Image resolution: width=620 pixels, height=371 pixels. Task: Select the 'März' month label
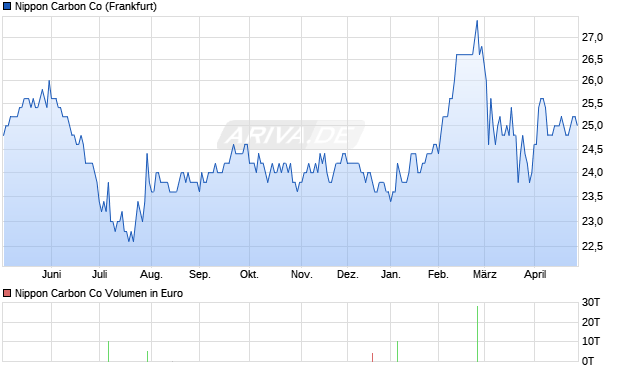[485, 274]
